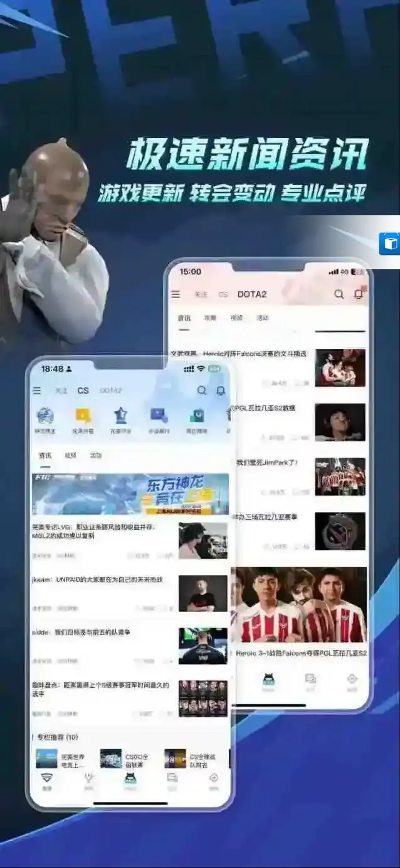Open article about LVG interview
The image size is (400, 868).
(94, 531)
